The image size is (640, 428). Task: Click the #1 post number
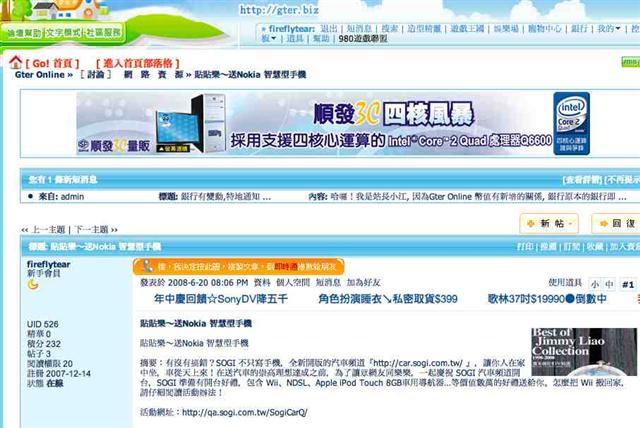[x=628, y=284]
